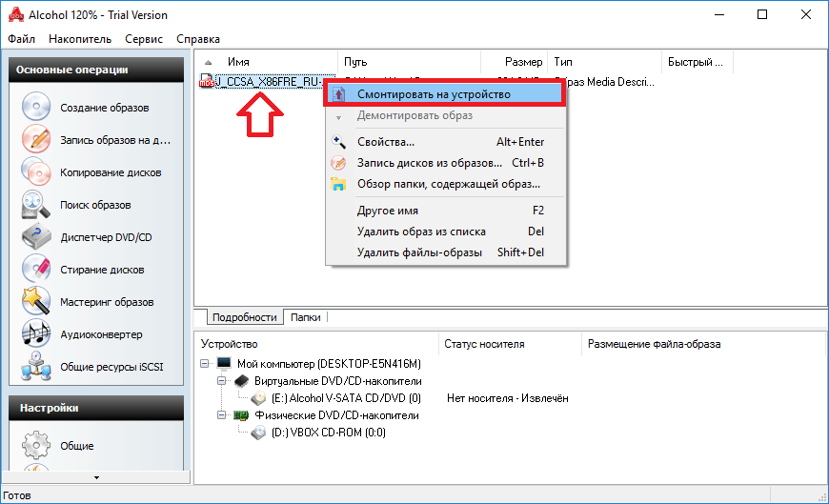Click the Диспетчер DVD/CD icon
This screenshot has height=504, width=829.
36,237
